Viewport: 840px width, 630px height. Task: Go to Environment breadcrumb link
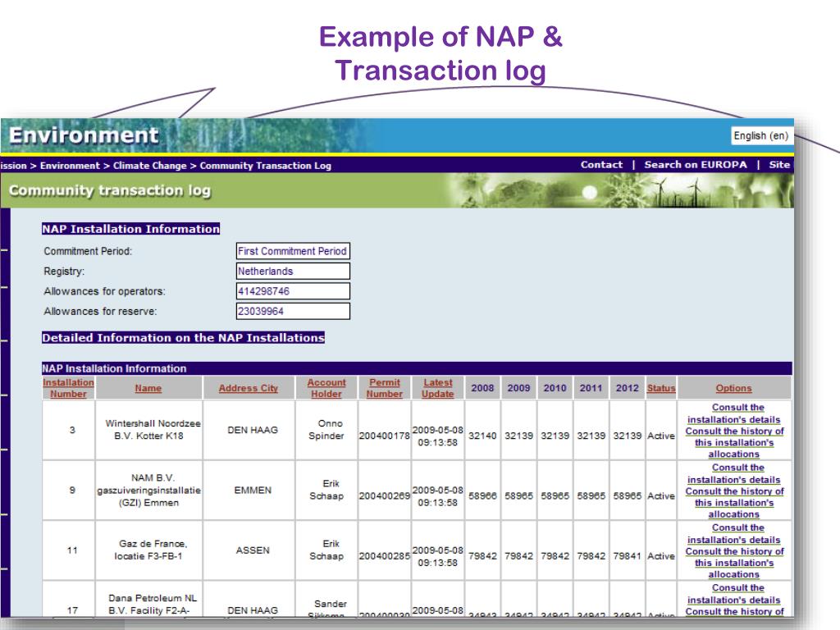click(x=70, y=166)
